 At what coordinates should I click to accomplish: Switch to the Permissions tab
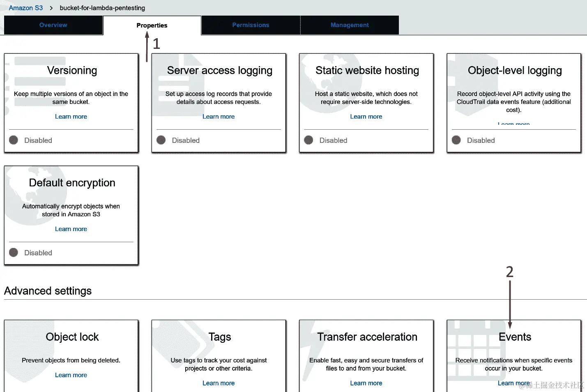251,25
